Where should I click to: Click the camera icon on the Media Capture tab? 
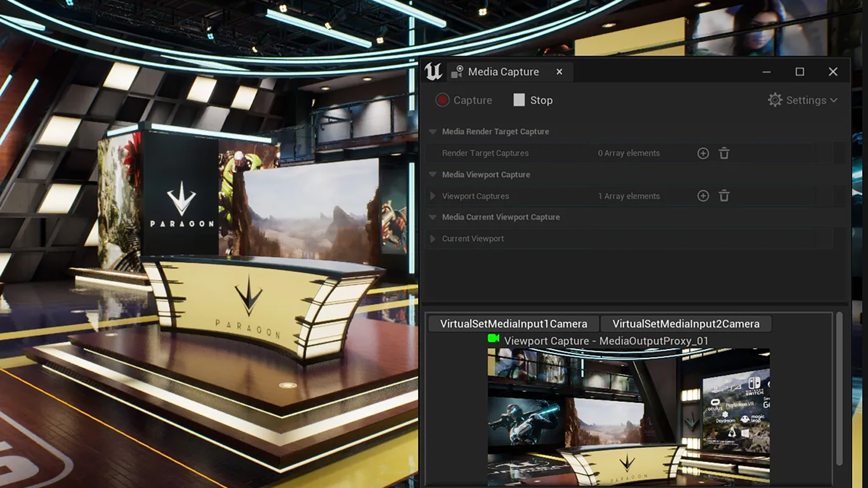(x=456, y=71)
